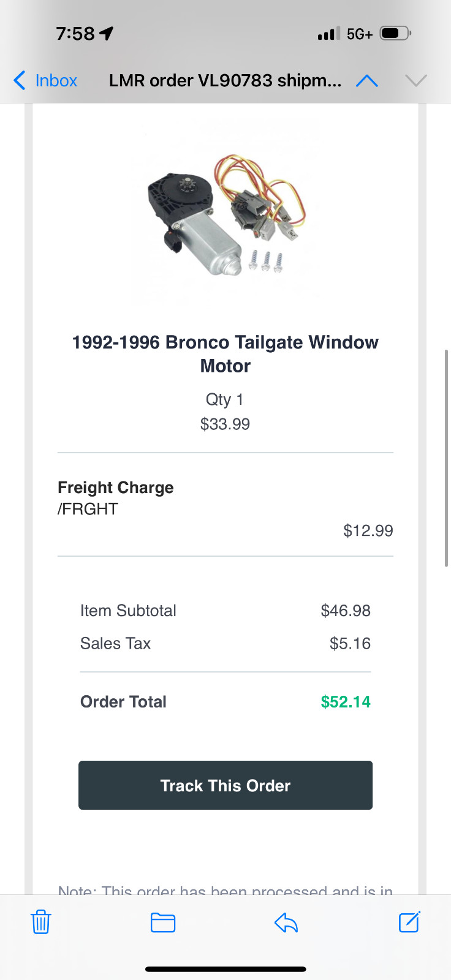Tap the home indicator bar
The image size is (451, 980).
(x=225, y=969)
